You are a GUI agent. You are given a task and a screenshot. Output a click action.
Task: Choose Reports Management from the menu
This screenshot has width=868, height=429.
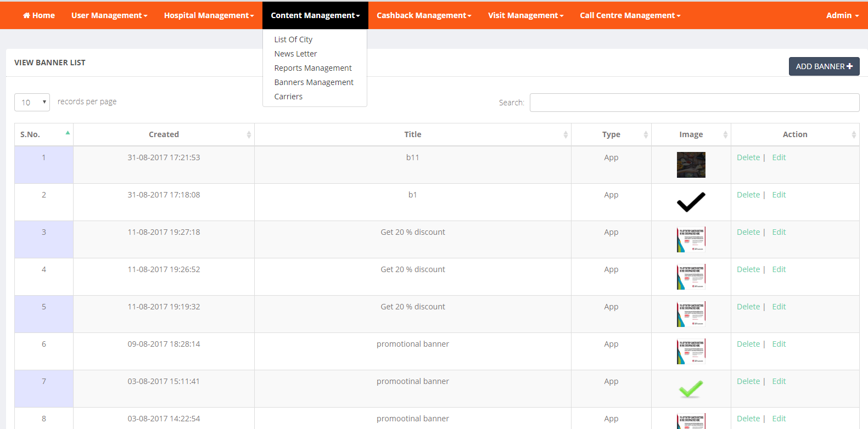point(313,68)
